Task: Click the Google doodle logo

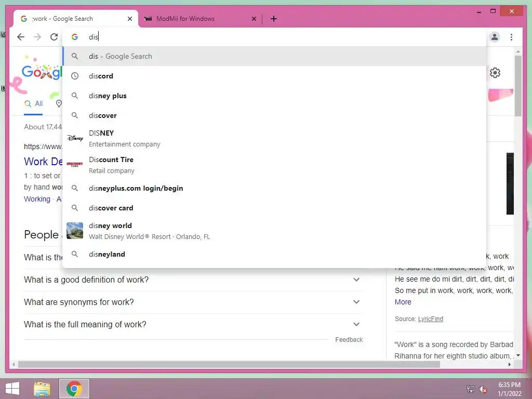Action: [41, 72]
